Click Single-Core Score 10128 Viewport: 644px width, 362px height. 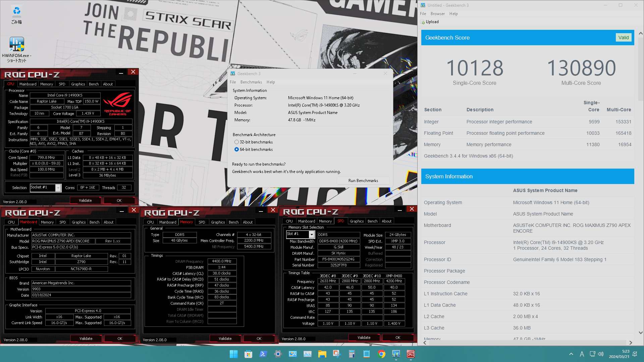[475, 68]
